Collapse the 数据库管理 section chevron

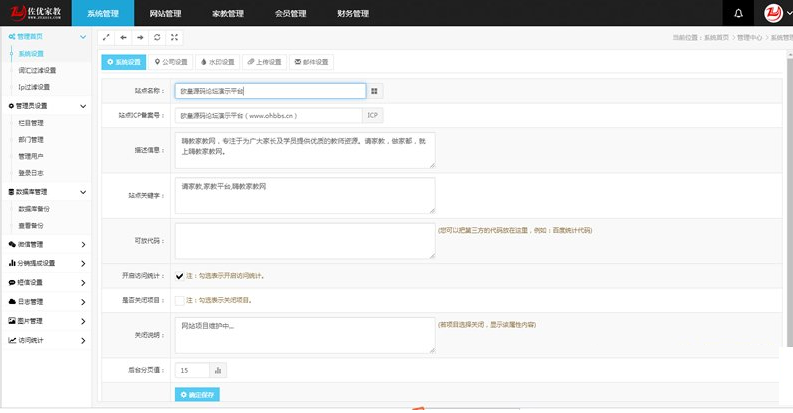pyautogui.click(x=83, y=192)
